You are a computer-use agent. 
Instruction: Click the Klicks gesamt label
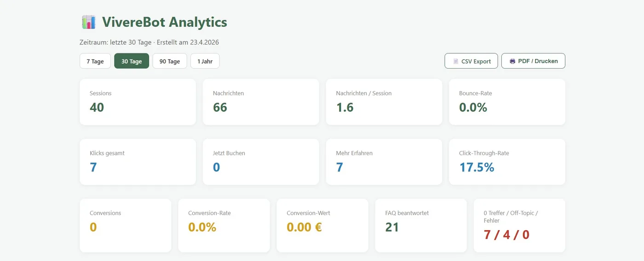pyautogui.click(x=107, y=153)
